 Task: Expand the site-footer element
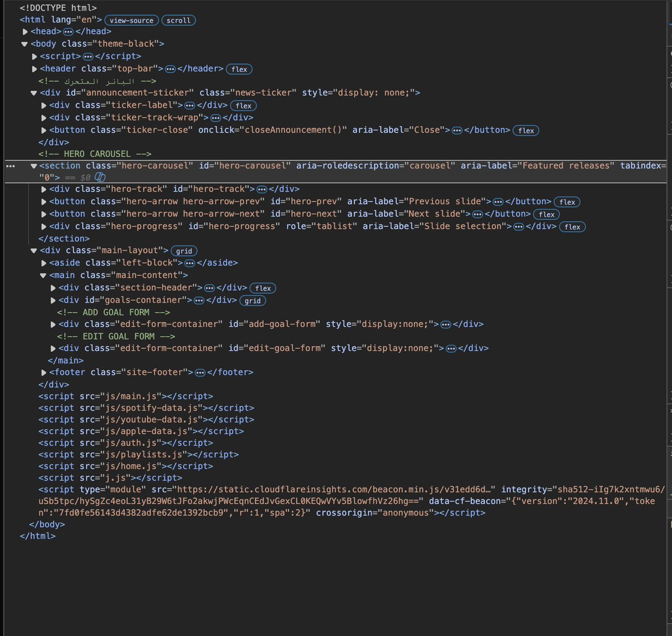point(44,373)
